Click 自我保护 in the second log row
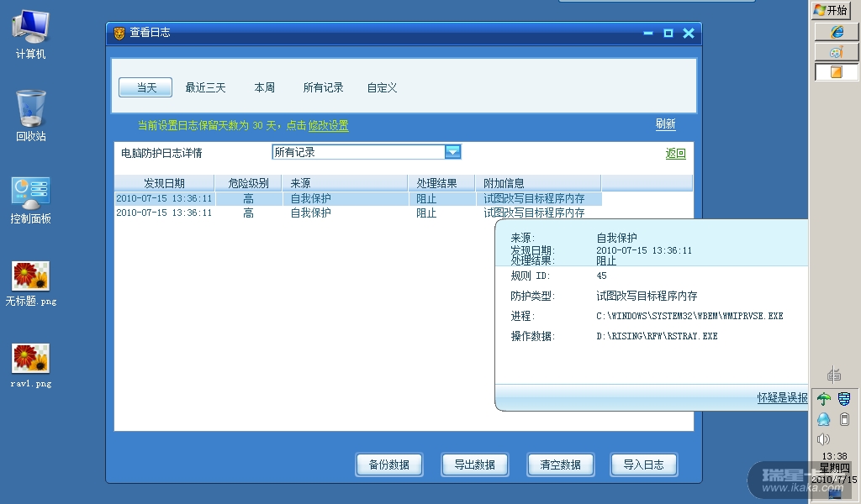 (x=311, y=213)
